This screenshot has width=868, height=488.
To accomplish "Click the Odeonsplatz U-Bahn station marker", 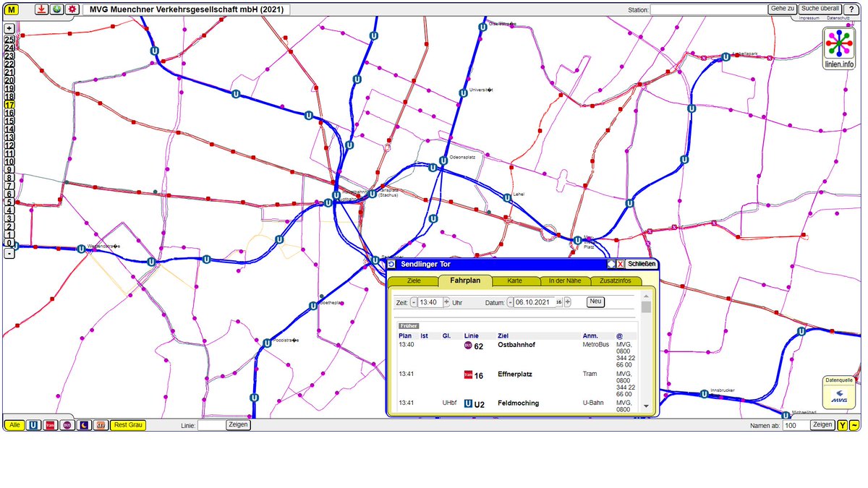I will [444, 160].
